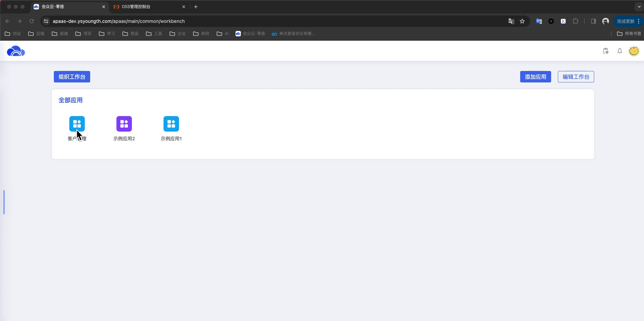Screen dimensions: 644x321
Task: Open the 工具 bookmark folder
Action: pyautogui.click(x=154, y=34)
